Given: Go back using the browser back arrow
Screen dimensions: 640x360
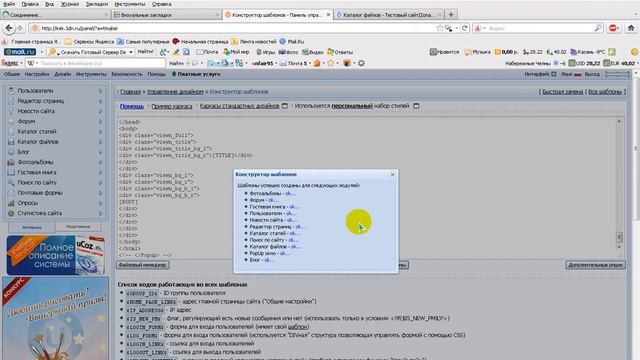Looking at the screenshot, I should (9, 28).
